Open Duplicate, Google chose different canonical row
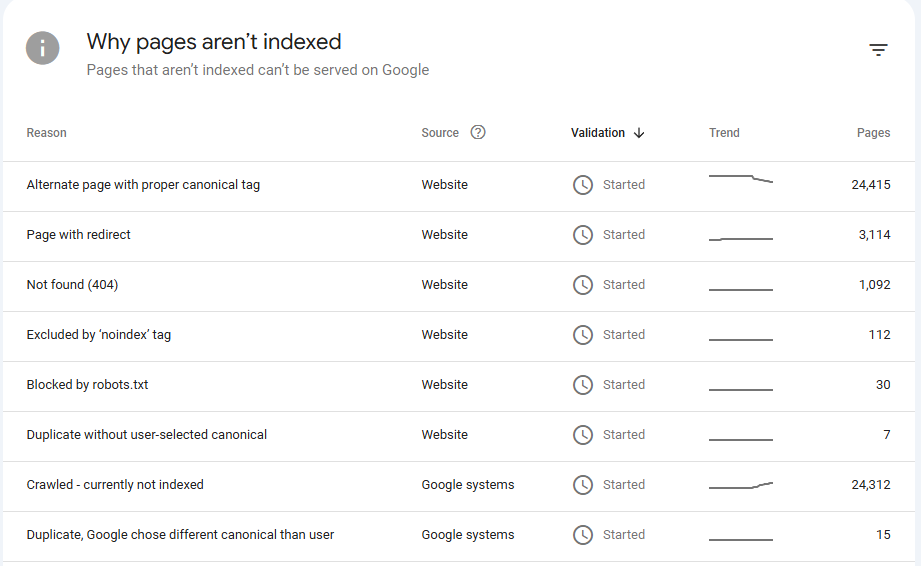Image resolution: width=921 pixels, height=566 pixels. coord(180,535)
